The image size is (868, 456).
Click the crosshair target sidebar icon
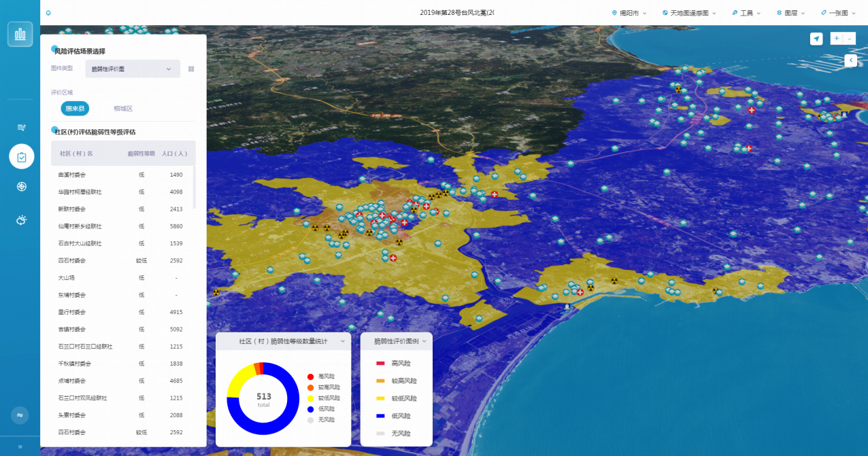[x=22, y=187]
